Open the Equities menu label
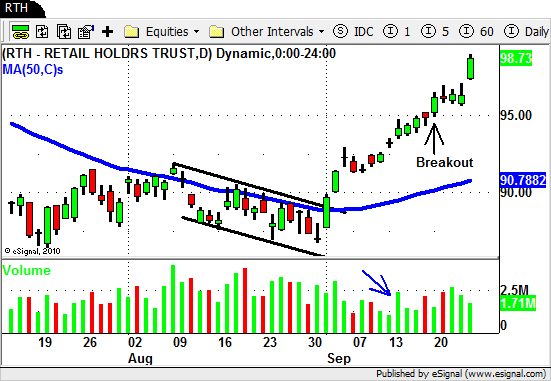The height and width of the screenshot is (381, 551). (x=167, y=32)
